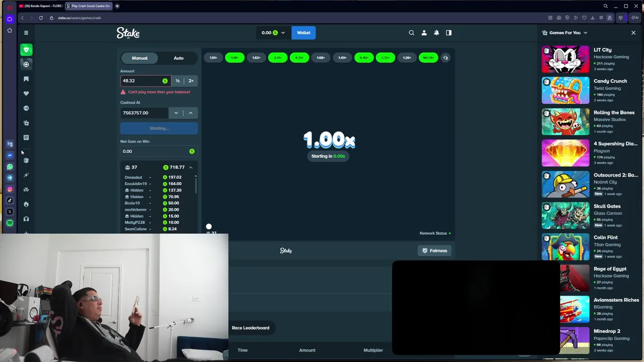Click the Aviamasters Riches game title

616,300
